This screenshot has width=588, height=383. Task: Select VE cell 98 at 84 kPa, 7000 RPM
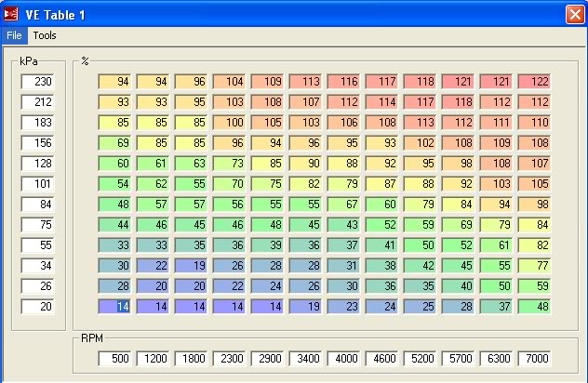(535, 205)
